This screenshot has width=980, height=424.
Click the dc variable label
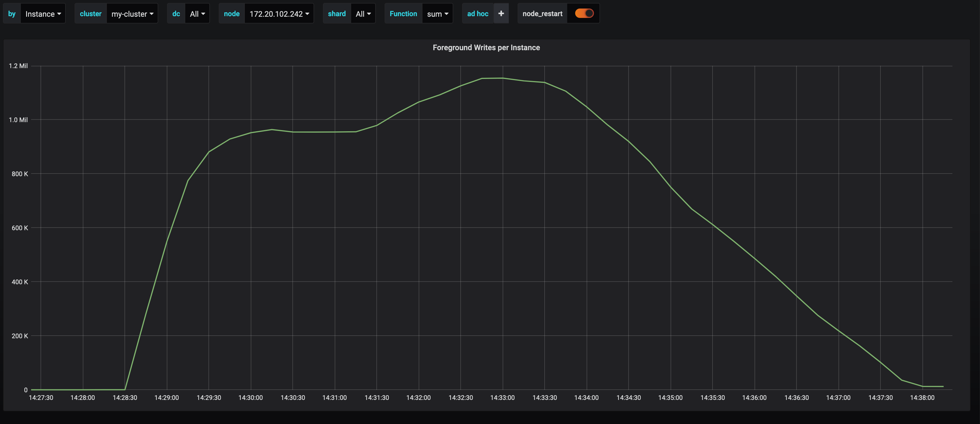pos(176,13)
